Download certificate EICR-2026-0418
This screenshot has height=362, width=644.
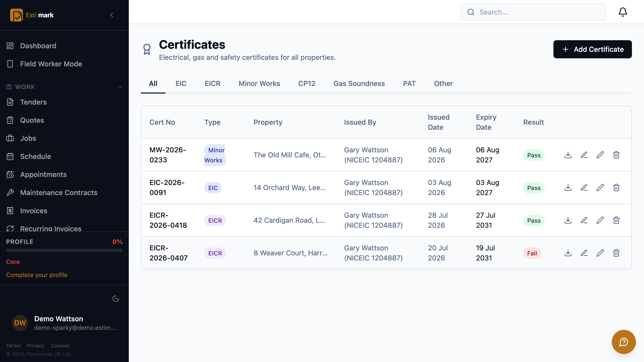tap(568, 220)
